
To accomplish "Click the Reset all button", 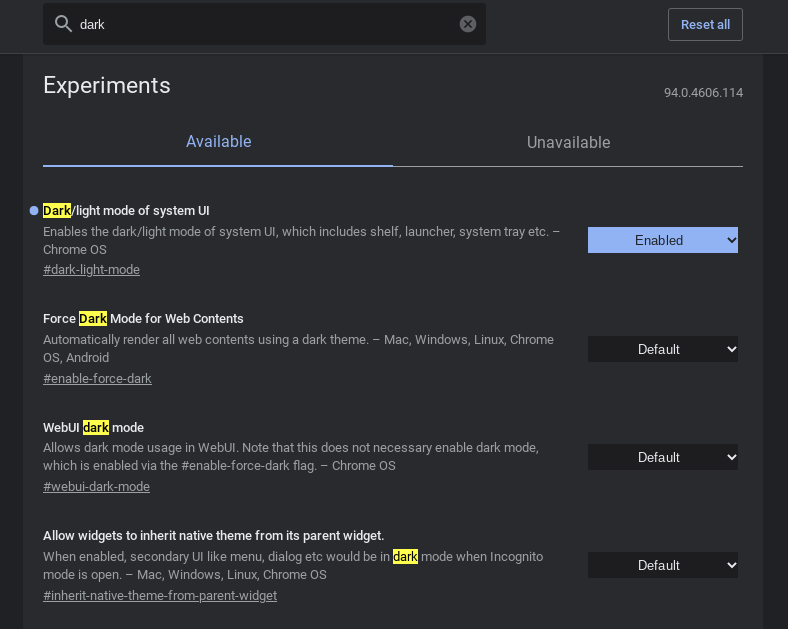I will [705, 24].
